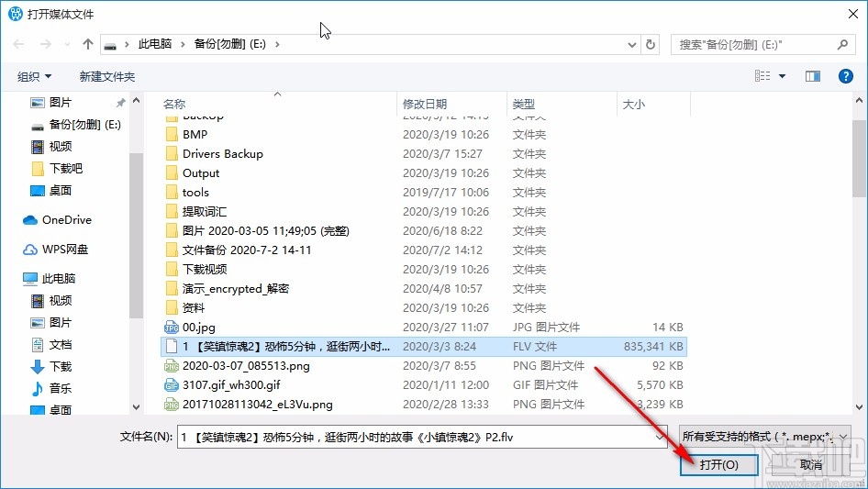This screenshot has height=489, width=868.
Task: Sort by 类型 column header
Action: (x=524, y=104)
